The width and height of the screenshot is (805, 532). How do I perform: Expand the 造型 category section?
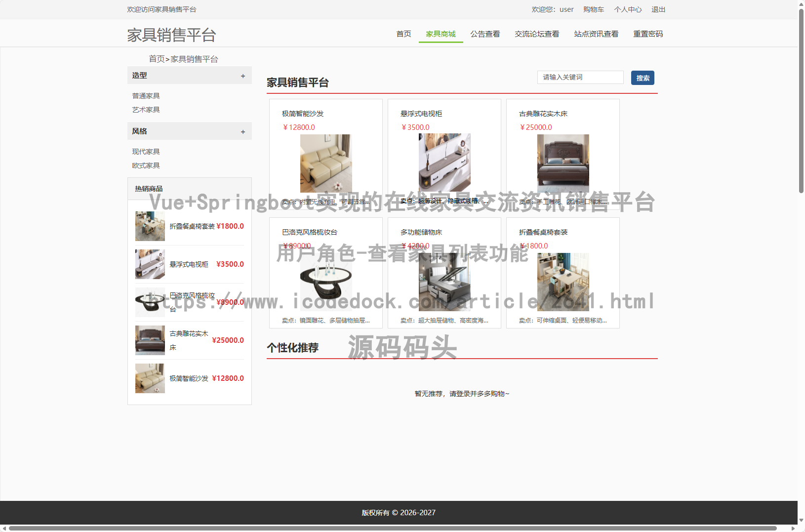click(x=243, y=76)
